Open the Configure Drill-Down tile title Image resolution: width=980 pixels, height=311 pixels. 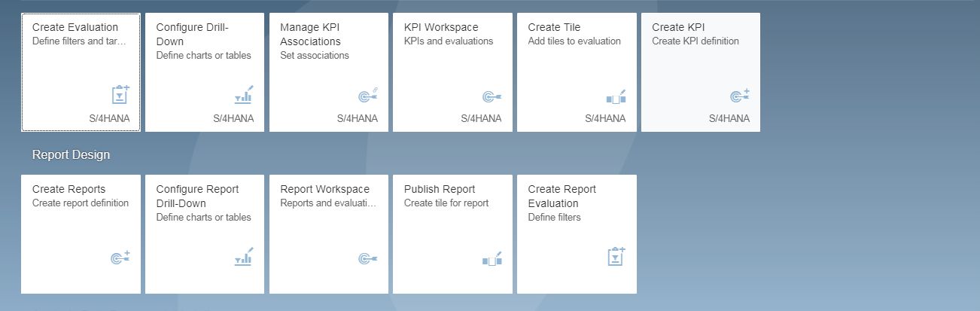pyautogui.click(x=193, y=34)
